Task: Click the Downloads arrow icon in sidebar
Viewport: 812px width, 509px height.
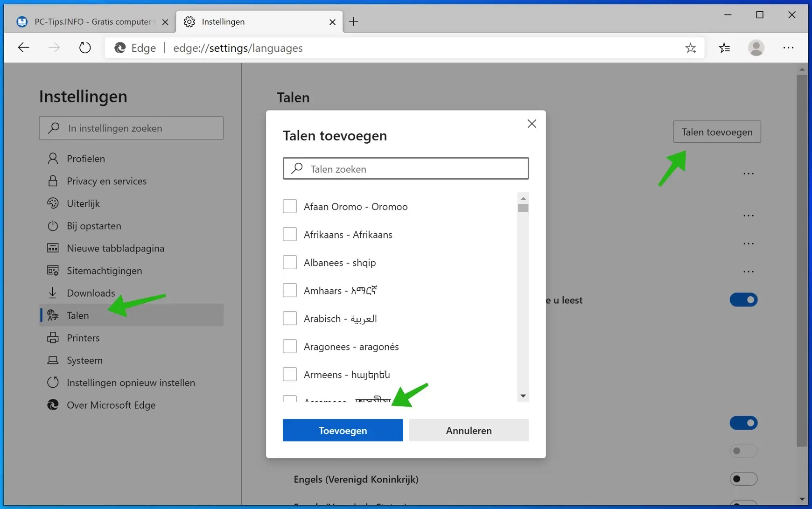Action: tap(53, 293)
